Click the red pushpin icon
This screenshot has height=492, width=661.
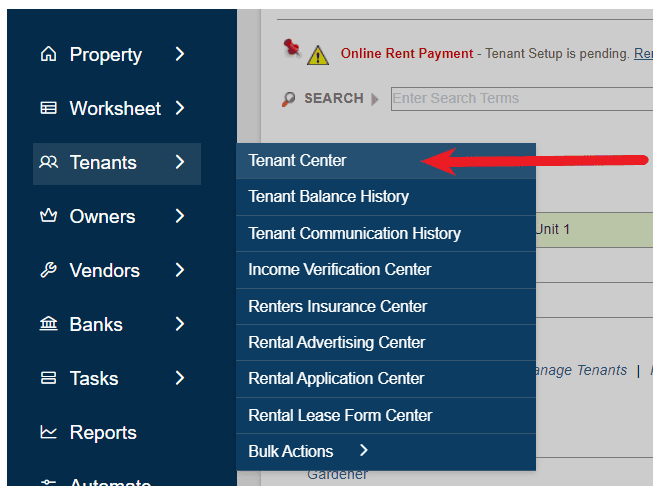point(292,49)
